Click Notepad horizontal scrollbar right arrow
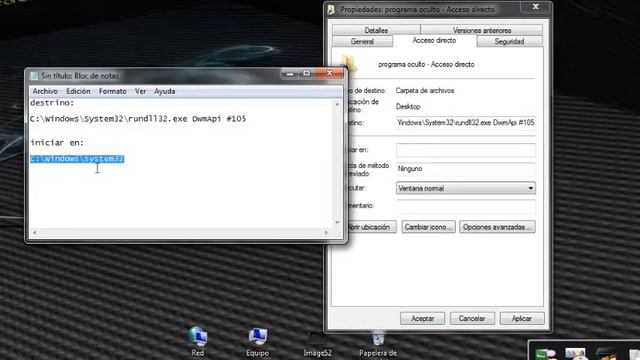This screenshot has height=360, width=640. coord(326,232)
